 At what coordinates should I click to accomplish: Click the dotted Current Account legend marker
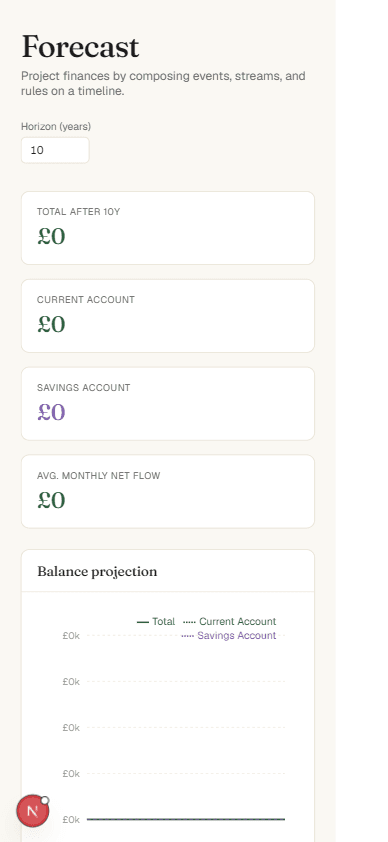click(x=189, y=622)
